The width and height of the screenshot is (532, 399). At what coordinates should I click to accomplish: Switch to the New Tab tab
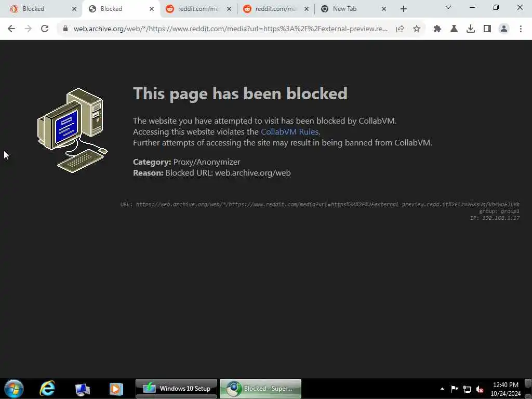344,9
